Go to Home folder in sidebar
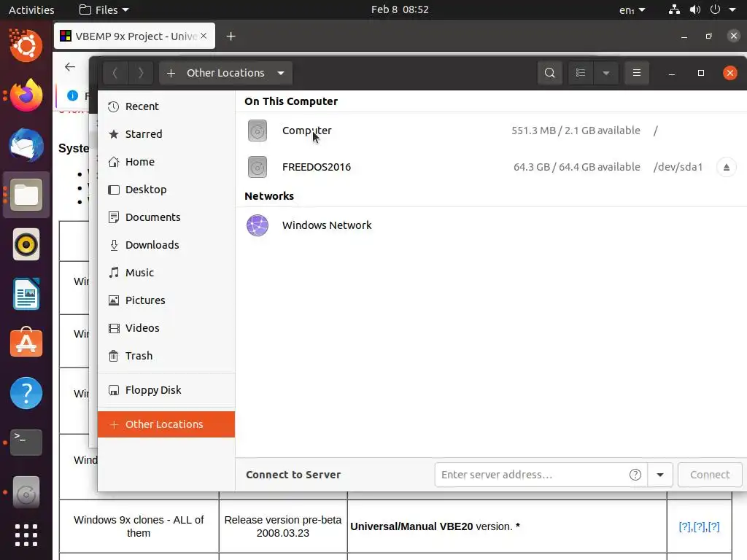Screen dimensions: 747x560 point(166,162)
